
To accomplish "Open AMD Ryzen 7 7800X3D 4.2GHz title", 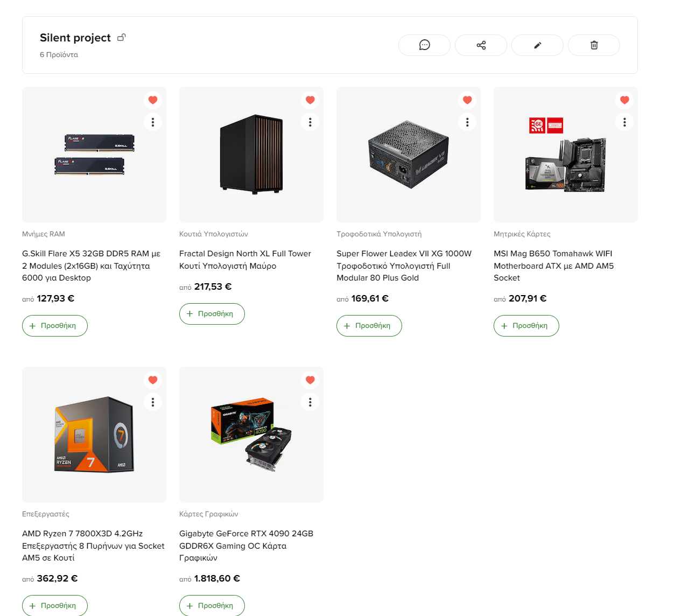I will point(93,545).
